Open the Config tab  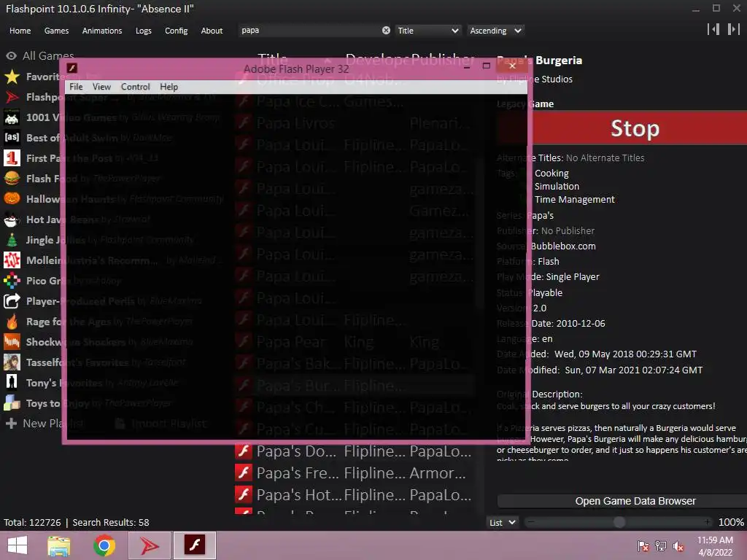click(x=177, y=31)
